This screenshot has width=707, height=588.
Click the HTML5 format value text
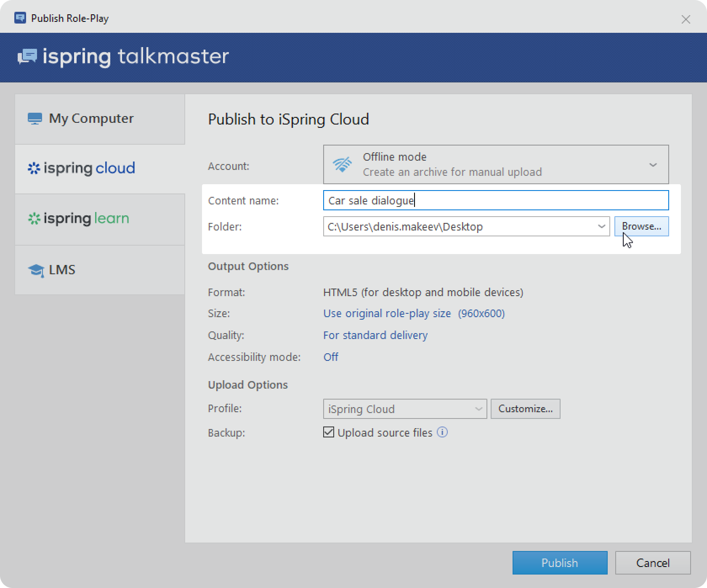click(x=423, y=292)
